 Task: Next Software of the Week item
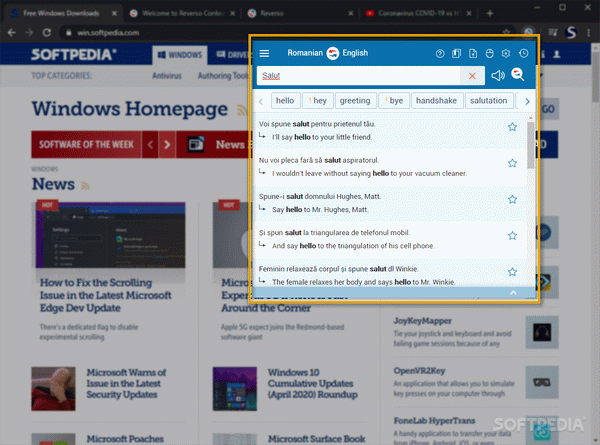[167, 145]
